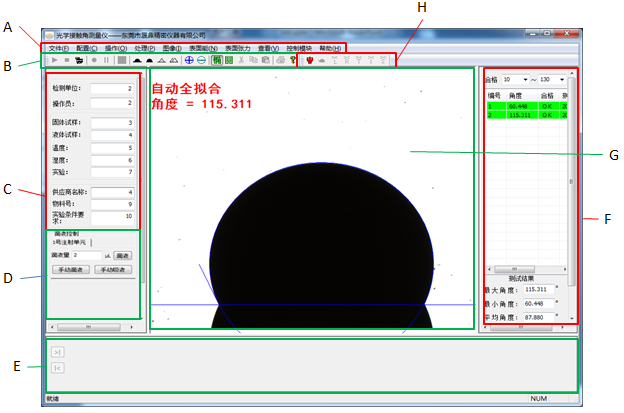The width and height of the screenshot is (624, 413).
Task: Click the blue zoom-out minus icon
Action: click(202, 60)
